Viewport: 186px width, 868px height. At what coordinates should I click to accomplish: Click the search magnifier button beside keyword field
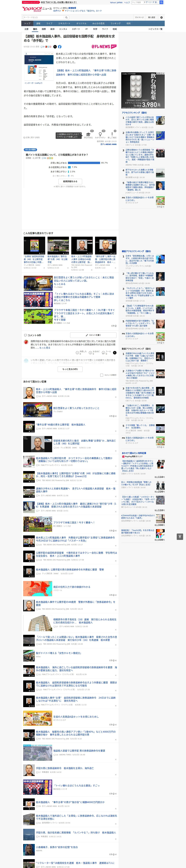pyautogui.click(x=66, y=18)
